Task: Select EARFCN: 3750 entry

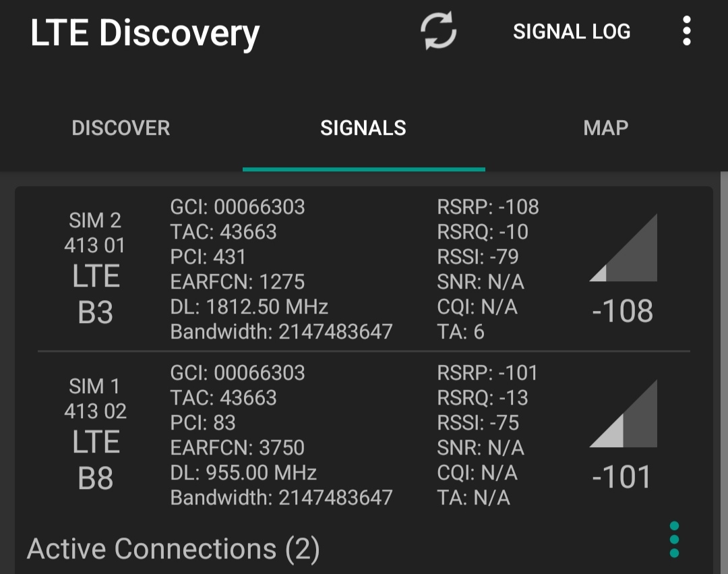Action: pos(237,448)
